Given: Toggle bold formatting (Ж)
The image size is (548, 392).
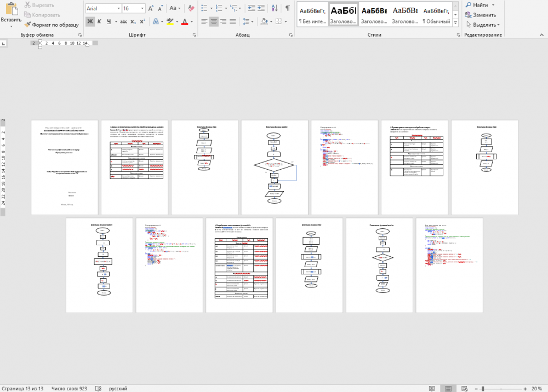Looking at the screenshot, I should pyautogui.click(x=90, y=21).
